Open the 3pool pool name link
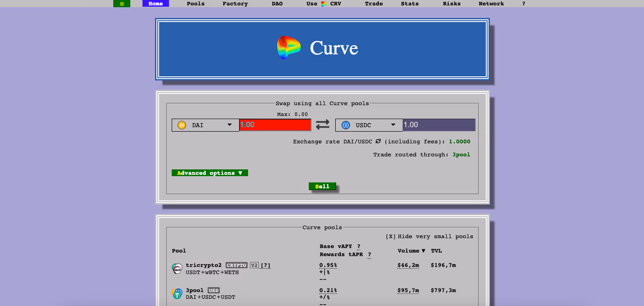The height and width of the screenshot is (306, 644). click(195, 291)
